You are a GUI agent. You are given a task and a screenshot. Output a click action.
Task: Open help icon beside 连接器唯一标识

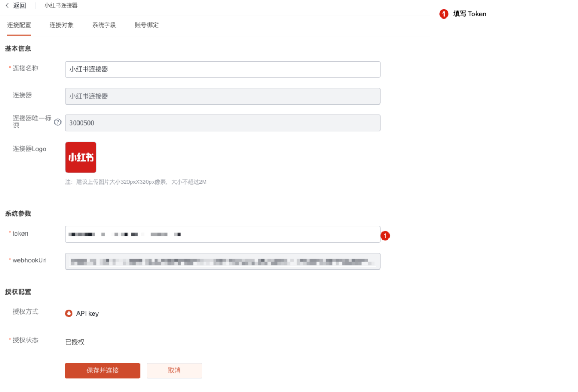(x=58, y=122)
